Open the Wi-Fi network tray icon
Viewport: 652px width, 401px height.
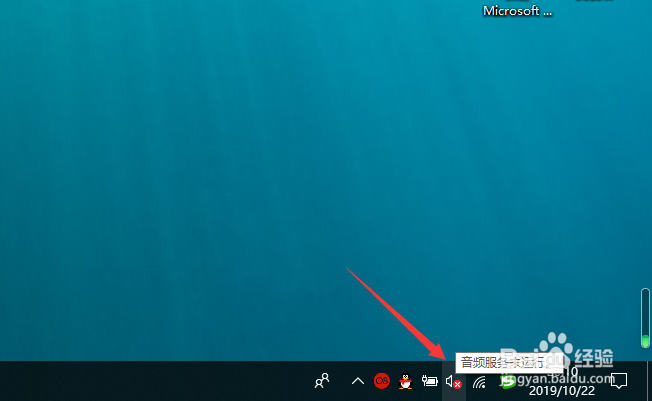click(x=479, y=381)
